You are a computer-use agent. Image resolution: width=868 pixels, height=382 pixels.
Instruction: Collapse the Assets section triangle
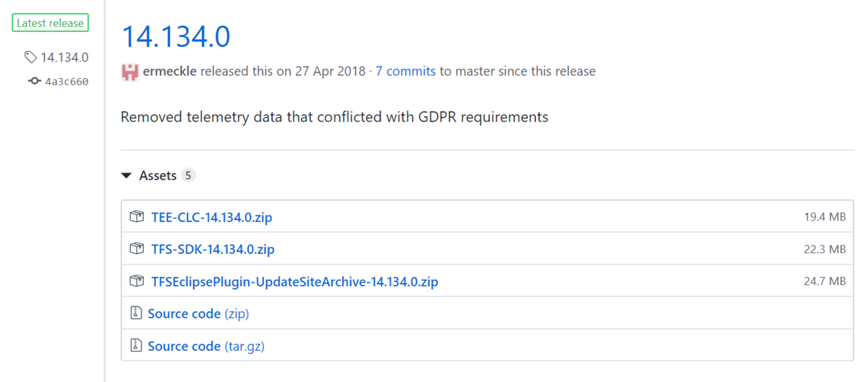coord(127,176)
